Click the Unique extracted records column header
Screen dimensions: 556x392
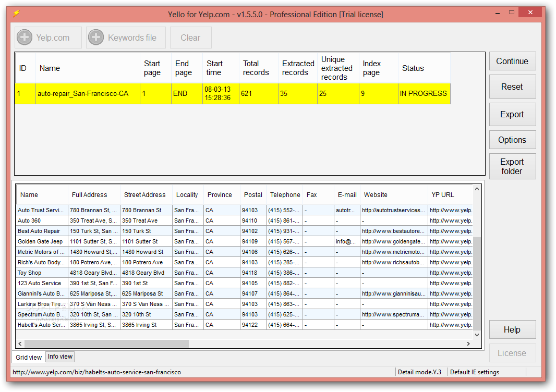(x=338, y=68)
